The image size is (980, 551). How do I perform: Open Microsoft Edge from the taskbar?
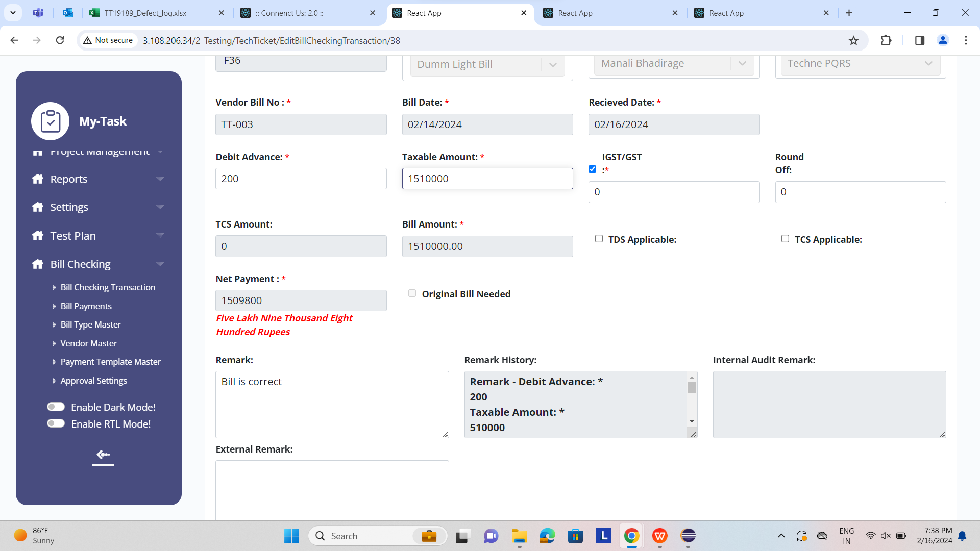[547, 536]
